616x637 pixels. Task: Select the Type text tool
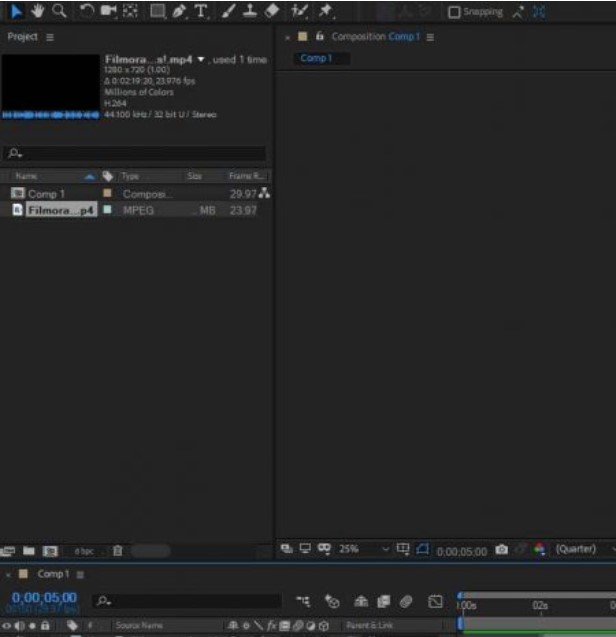[201, 11]
